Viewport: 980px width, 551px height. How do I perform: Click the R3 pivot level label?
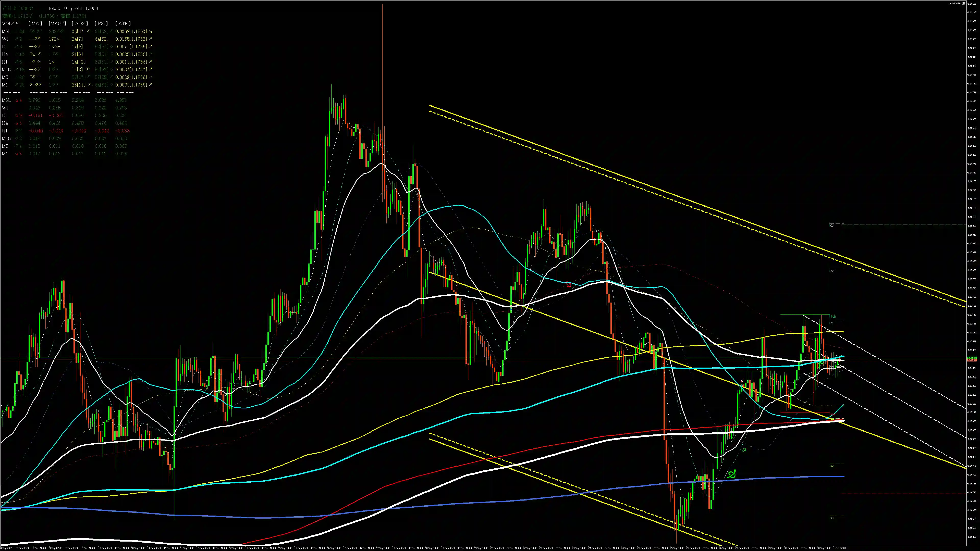(831, 226)
